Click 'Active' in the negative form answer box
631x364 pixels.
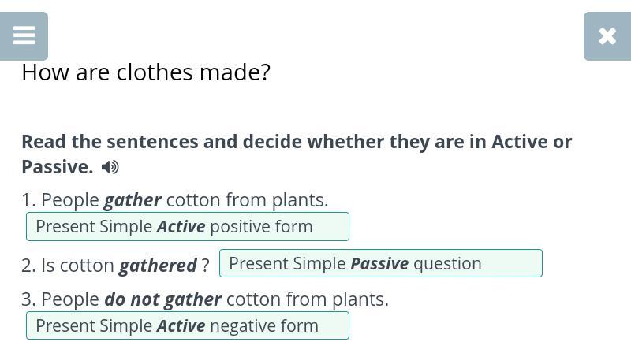point(181,325)
